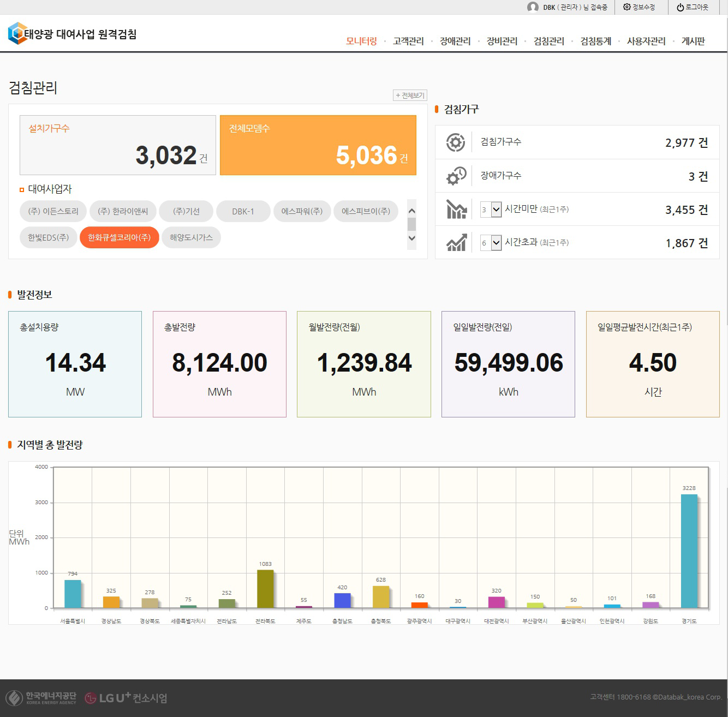Open the 시간초과 hours dropdown
This screenshot has width=728, height=717.
[491, 243]
